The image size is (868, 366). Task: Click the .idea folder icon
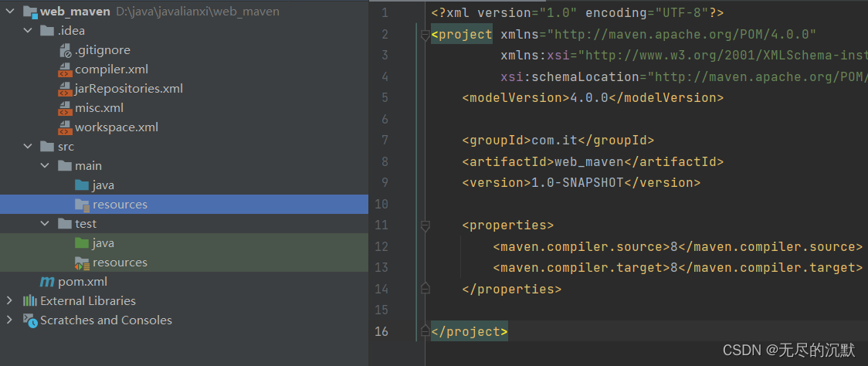47,30
